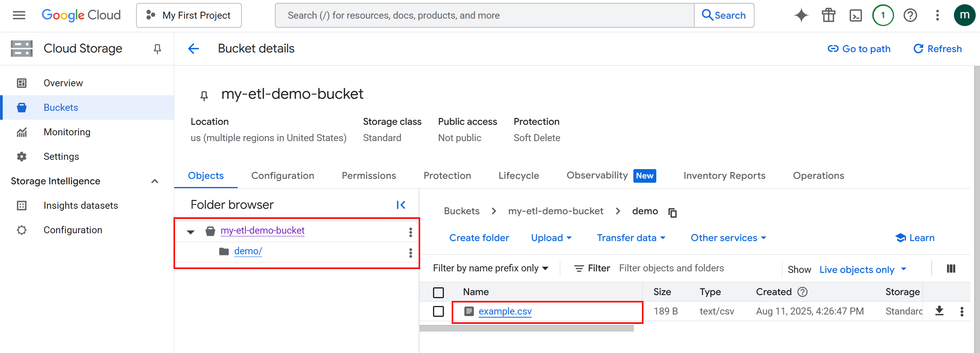The width and height of the screenshot is (980, 353).
Task: Click the Create folder button
Action: point(479,238)
